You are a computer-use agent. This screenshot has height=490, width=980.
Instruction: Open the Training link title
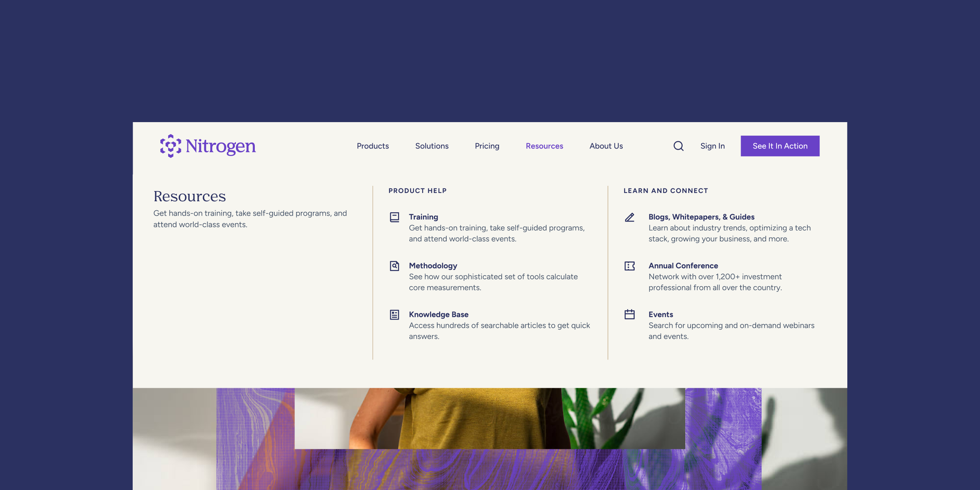coord(423,217)
